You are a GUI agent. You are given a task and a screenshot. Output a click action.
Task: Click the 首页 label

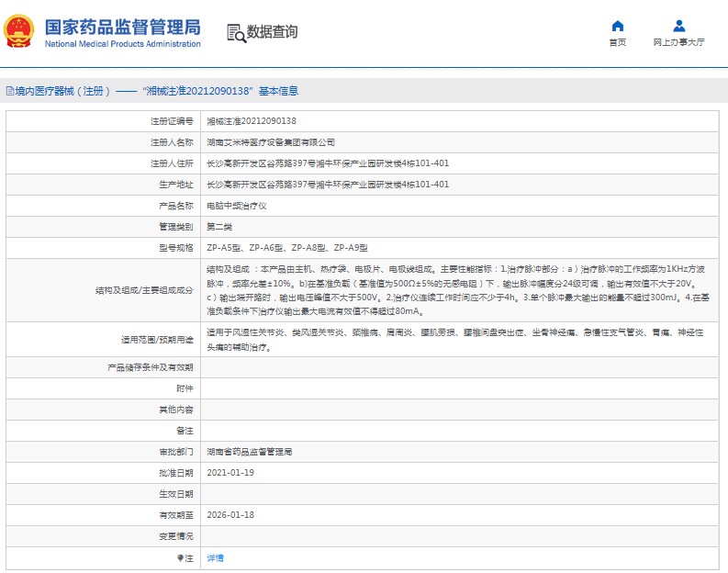[618, 42]
